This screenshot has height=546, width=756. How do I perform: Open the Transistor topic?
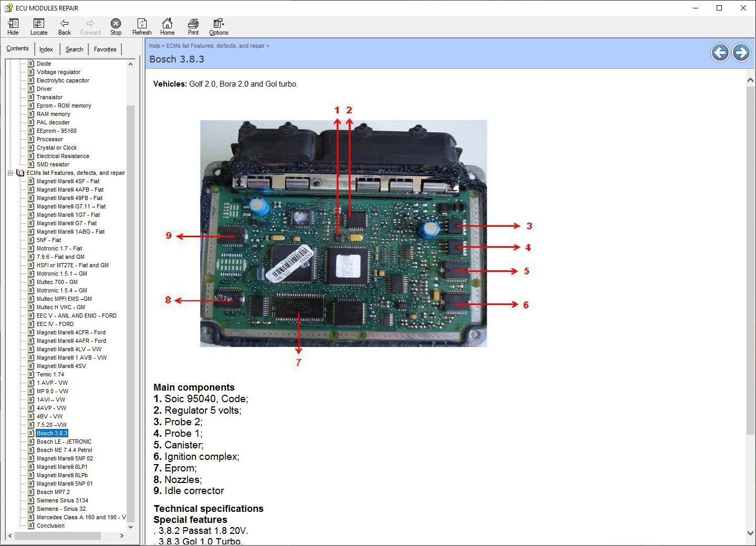pyautogui.click(x=49, y=97)
